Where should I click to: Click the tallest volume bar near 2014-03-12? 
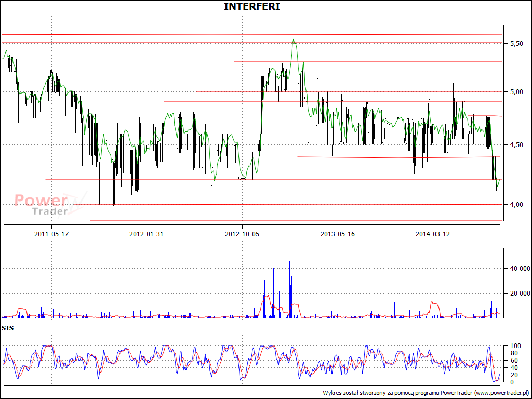click(x=431, y=283)
